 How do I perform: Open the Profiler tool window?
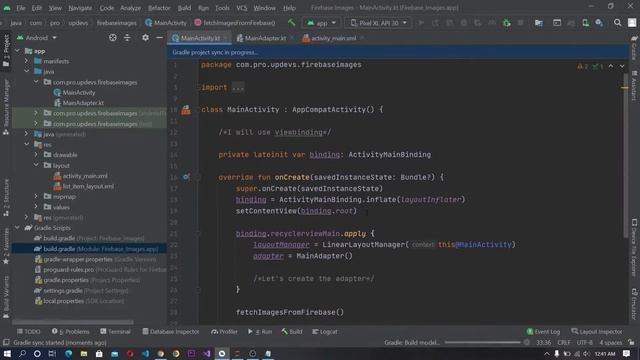[x=224, y=331]
